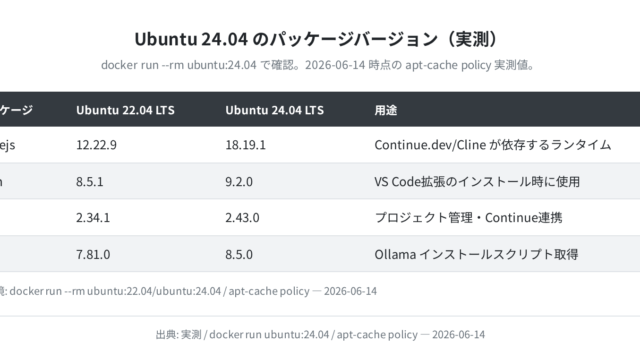Click the 用途 column header
The image size is (640, 360).
pos(386,110)
